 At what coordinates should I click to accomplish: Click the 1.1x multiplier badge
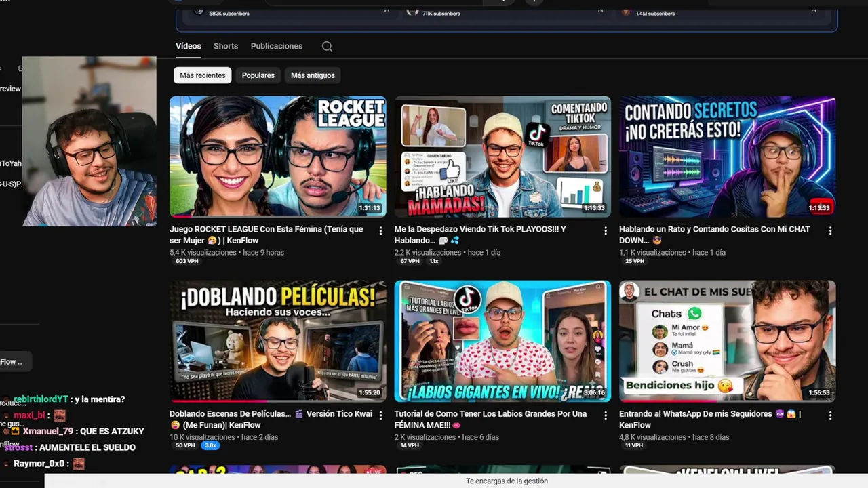[x=434, y=261]
